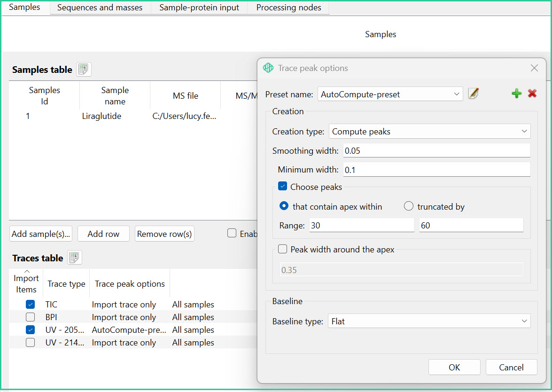
Task: Select the 'truncated by' radio option
Action: pos(408,206)
